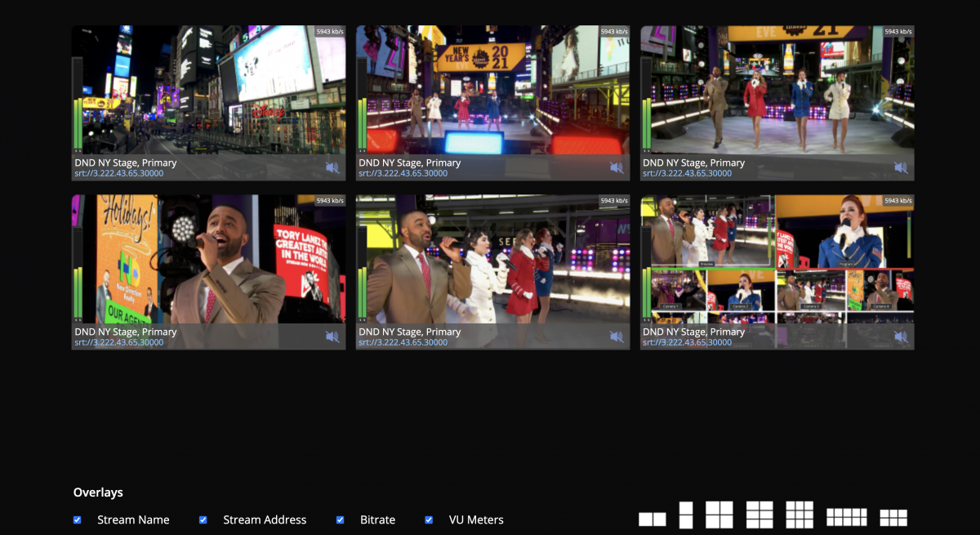Unmute the wide 2021 stage shot stream
Image resolution: width=980 pixels, height=535 pixels.
[617, 167]
